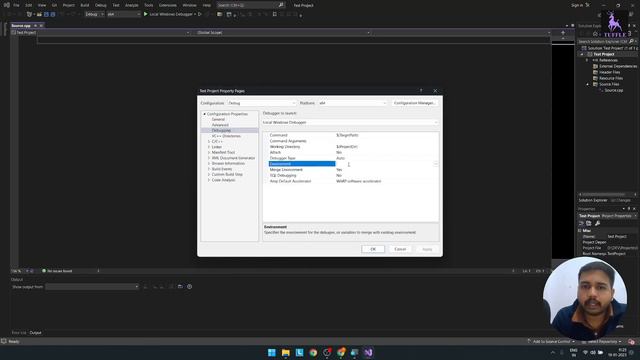Click Add to Source Control in status bar
This screenshot has width=640, height=360.
[551, 341]
